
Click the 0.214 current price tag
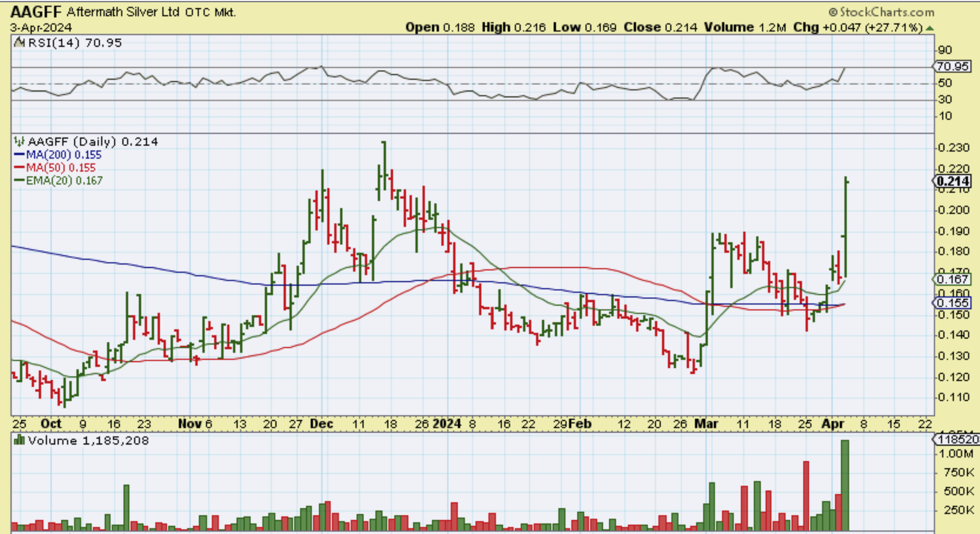tap(952, 181)
